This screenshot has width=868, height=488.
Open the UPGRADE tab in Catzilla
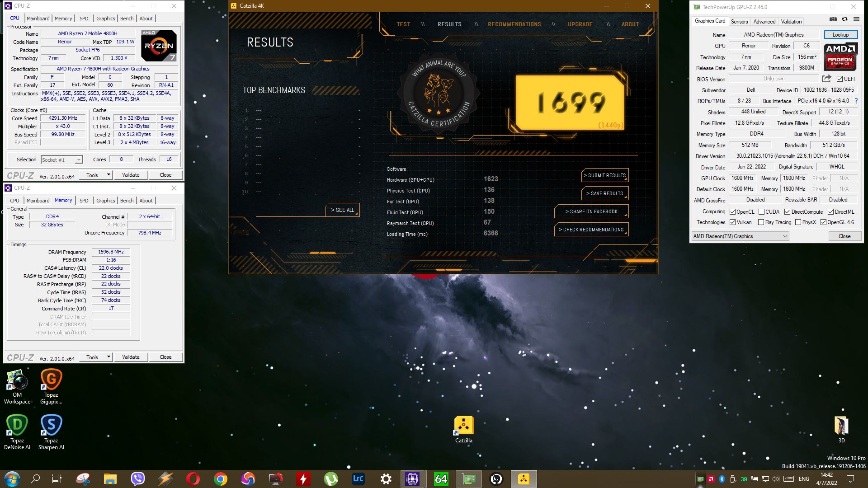(x=580, y=24)
